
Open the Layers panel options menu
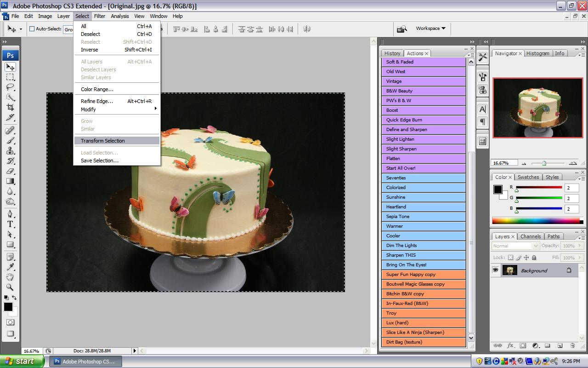coord(581,238)
